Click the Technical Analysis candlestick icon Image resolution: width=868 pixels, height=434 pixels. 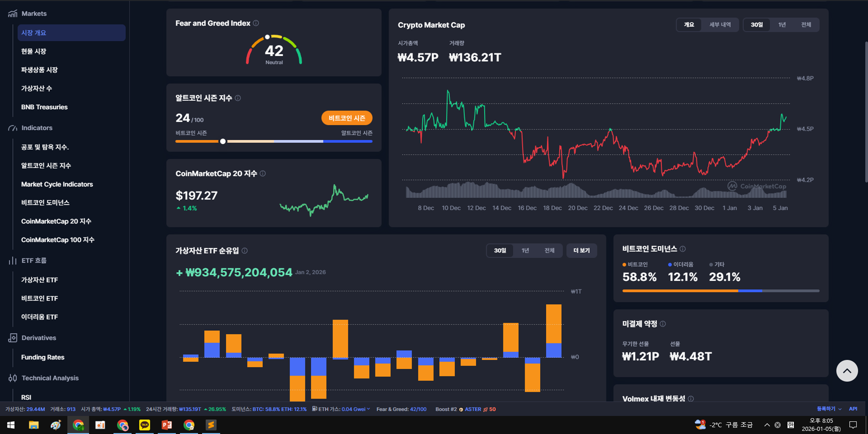12,378
